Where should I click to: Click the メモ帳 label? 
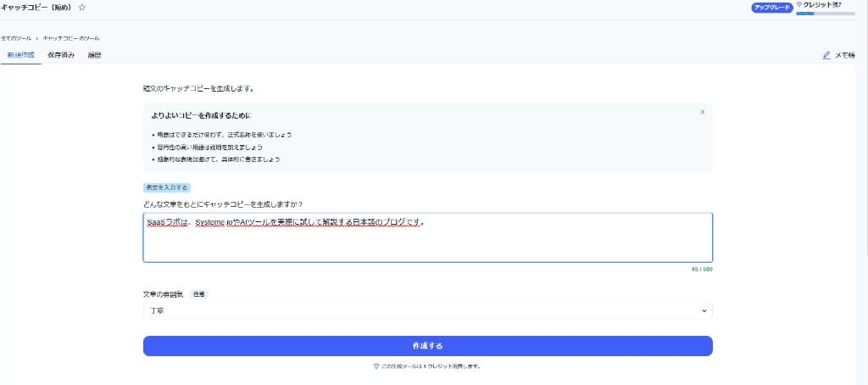845,55
